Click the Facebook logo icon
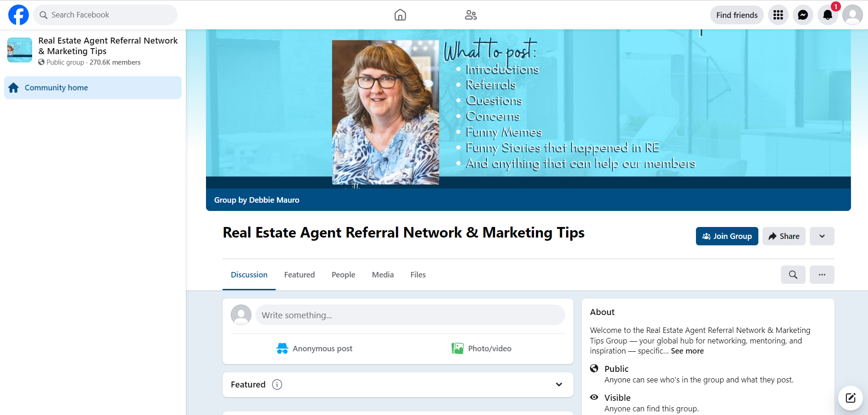Screen dimensions: 868x415 coord(18,15)
